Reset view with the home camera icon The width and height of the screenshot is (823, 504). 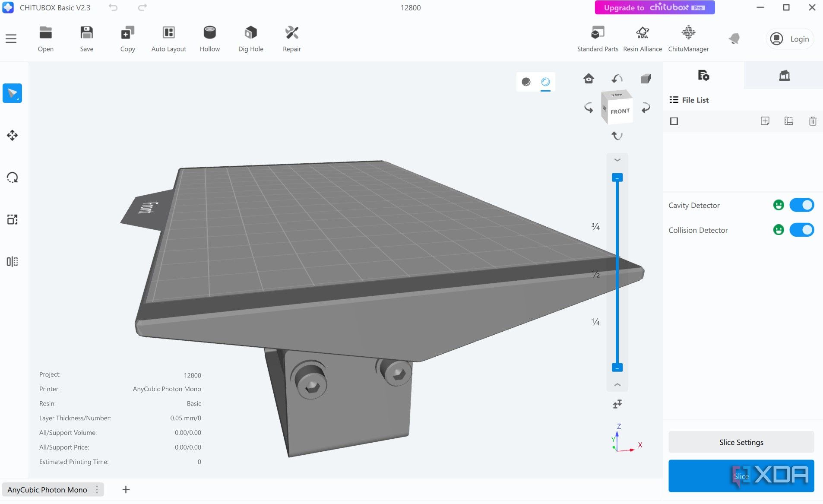[x=589, y=79]
